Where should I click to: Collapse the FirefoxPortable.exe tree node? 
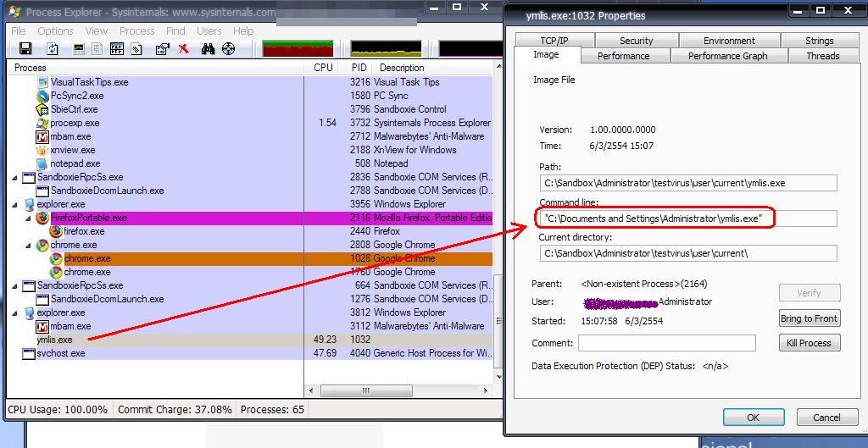[x=28, y=218]
